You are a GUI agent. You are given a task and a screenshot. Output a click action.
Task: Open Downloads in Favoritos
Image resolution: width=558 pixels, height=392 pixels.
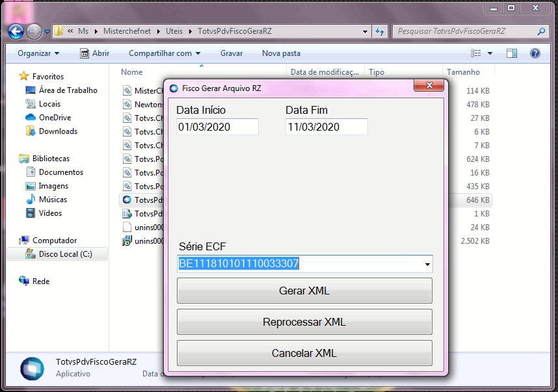[x=58, y=131]
